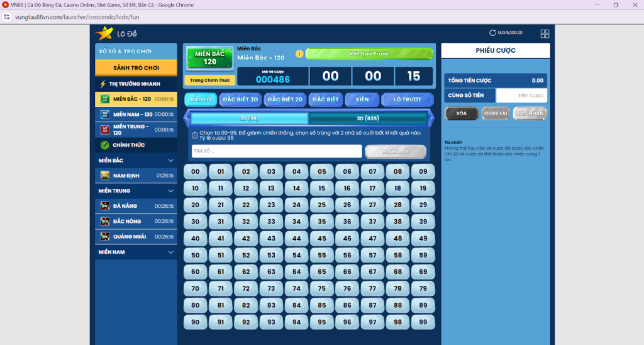Image resolution: width=644 pixels, height=345 pixels.
Task: Refresh the balance with the reload icon
Action: click(492, 33)
